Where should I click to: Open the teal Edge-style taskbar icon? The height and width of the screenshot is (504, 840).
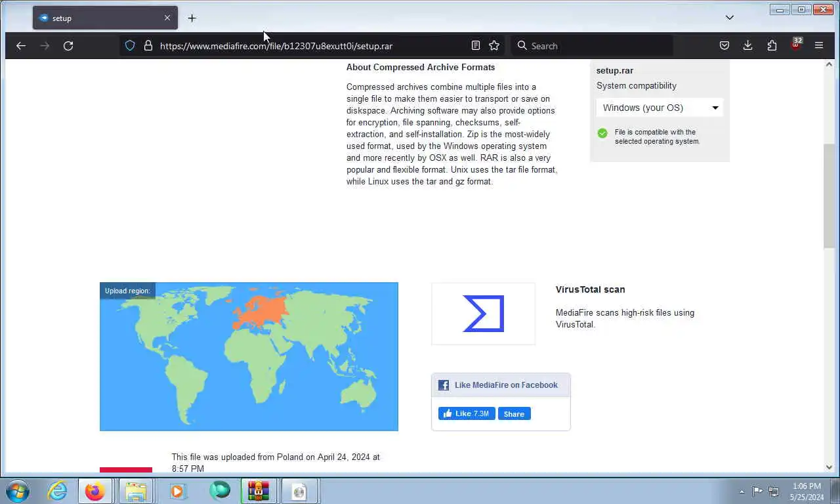click(219, 491)
